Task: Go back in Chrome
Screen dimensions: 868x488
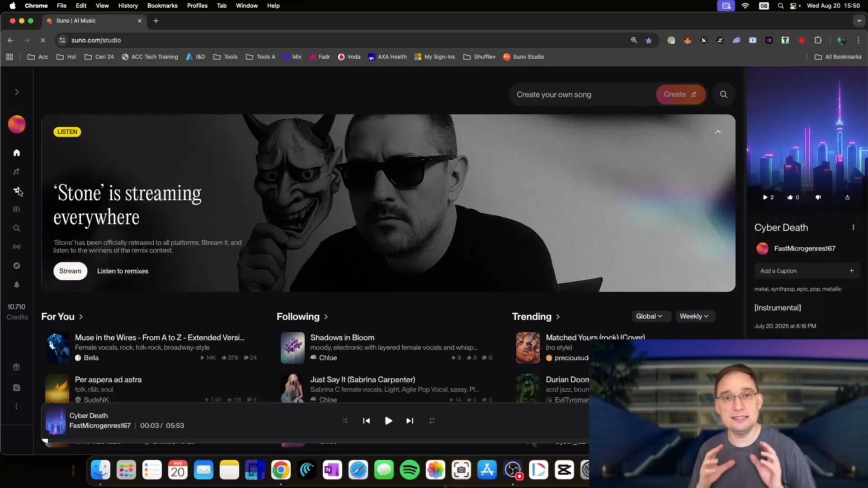Action: coord(10,40)
